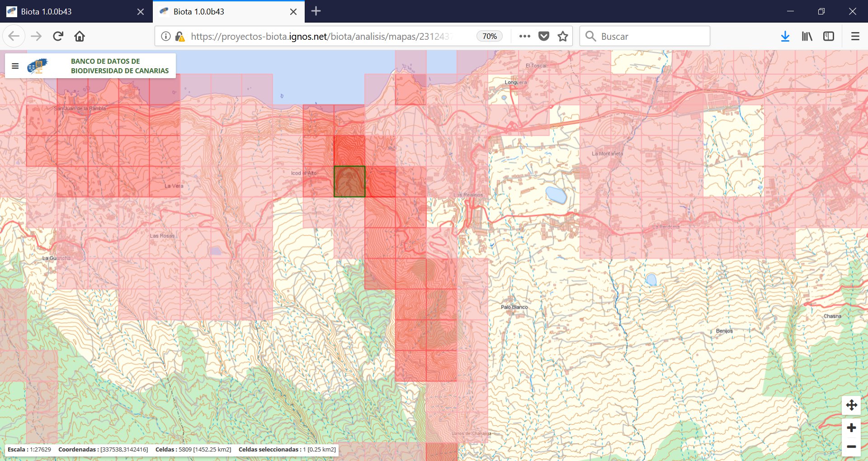Bookmark this page with the star
This screenshot has height=461, width=868.
(x=563, y=36)
